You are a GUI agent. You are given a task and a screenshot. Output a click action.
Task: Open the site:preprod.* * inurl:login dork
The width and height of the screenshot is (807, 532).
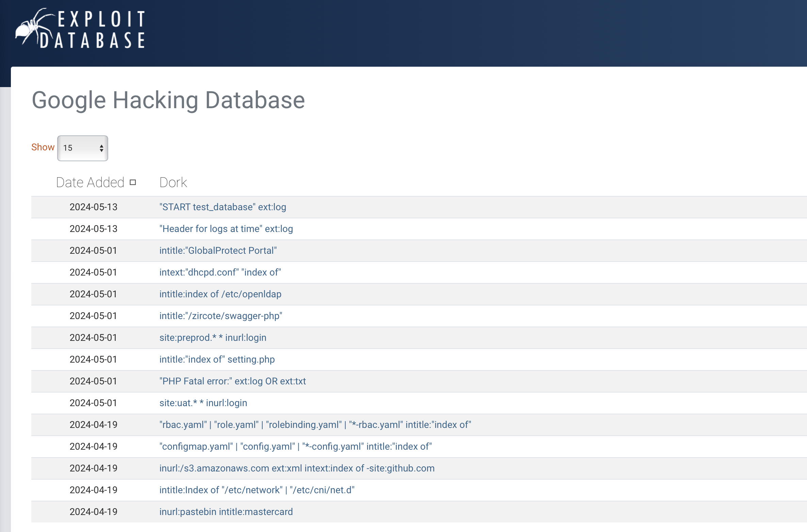(213, 338)
